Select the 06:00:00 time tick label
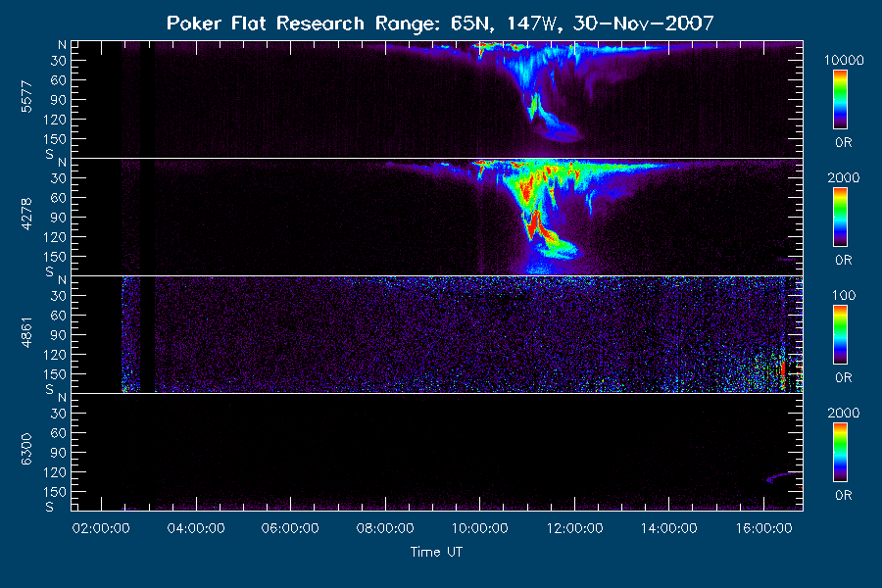This screenshot has height=588, width=882. point(290,528)
